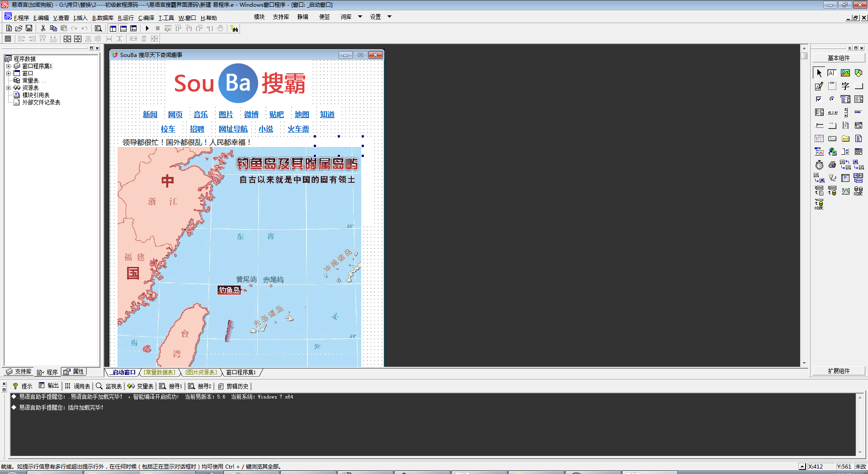
Task: Click the Cut (scissors) toolbar icon
Action: [43, 28]
